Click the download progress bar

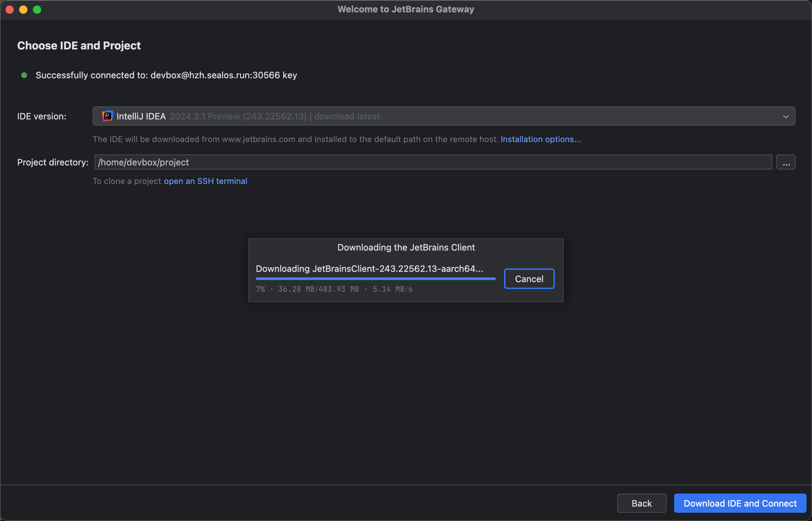click(375, 279)
